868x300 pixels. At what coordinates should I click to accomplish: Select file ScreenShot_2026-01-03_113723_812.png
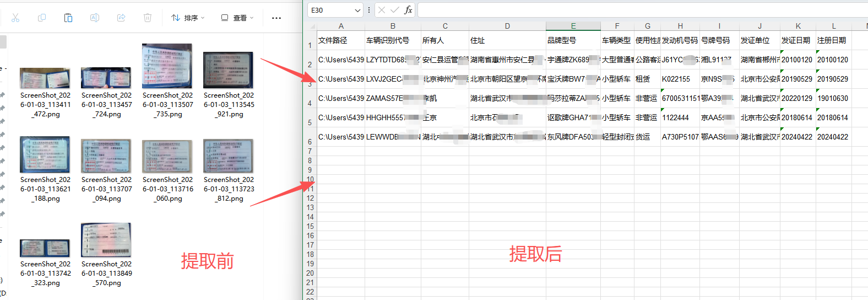(x=229, y=171)
